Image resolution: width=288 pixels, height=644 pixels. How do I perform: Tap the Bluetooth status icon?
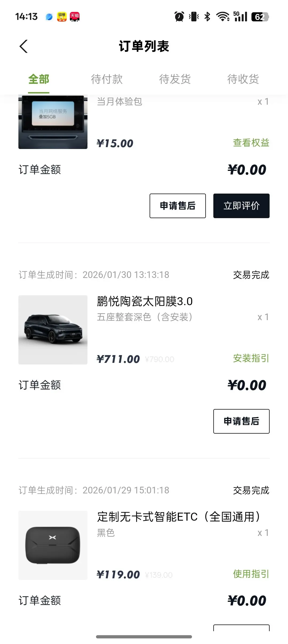(x=207, y=17)
